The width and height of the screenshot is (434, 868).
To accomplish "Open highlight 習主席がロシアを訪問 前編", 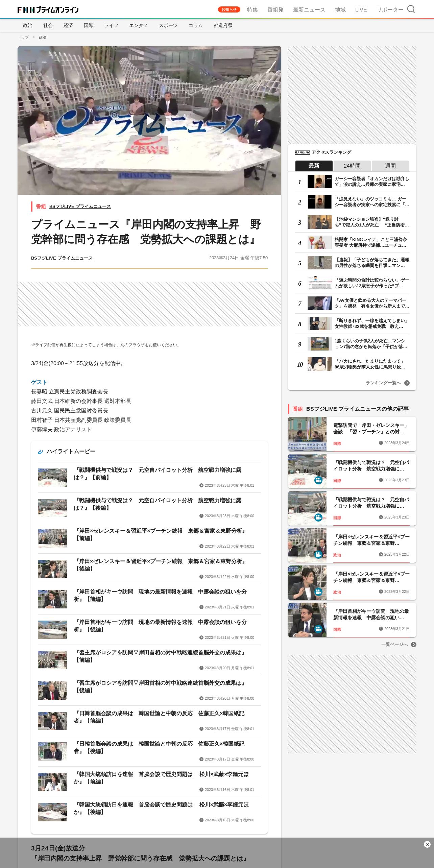I will 149,660.
